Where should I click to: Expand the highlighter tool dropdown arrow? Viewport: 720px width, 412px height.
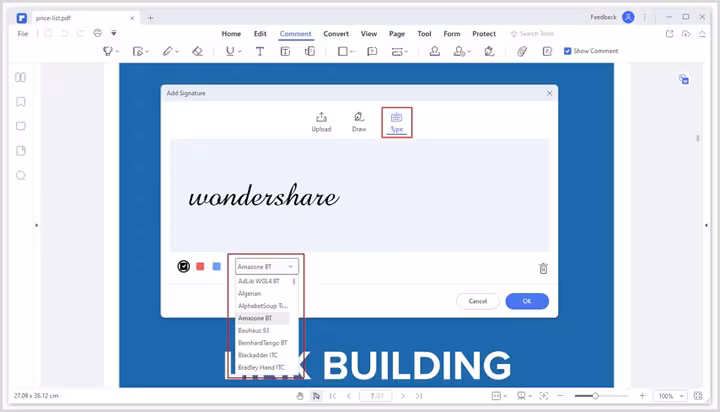coord(118,51)
